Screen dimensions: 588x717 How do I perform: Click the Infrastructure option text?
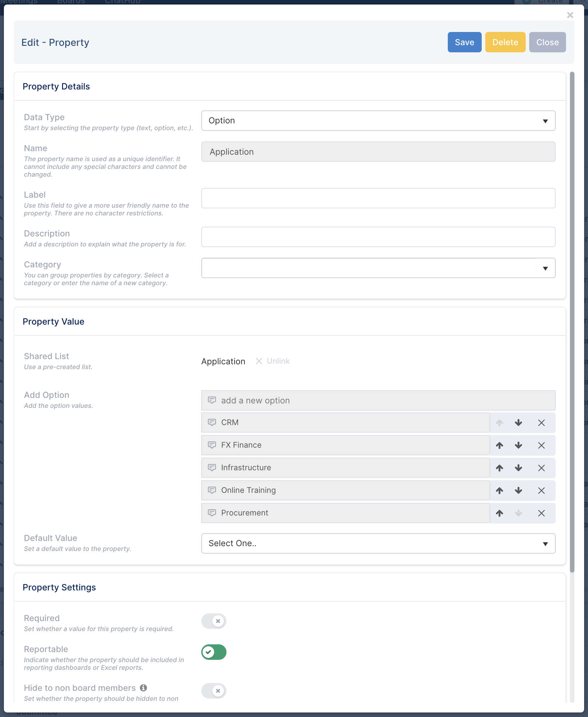click(246, 468)
